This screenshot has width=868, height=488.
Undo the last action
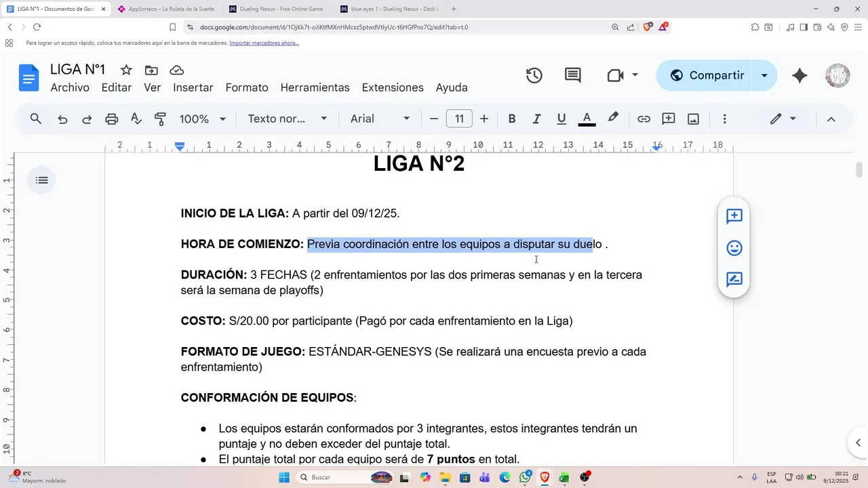(62, 119)
